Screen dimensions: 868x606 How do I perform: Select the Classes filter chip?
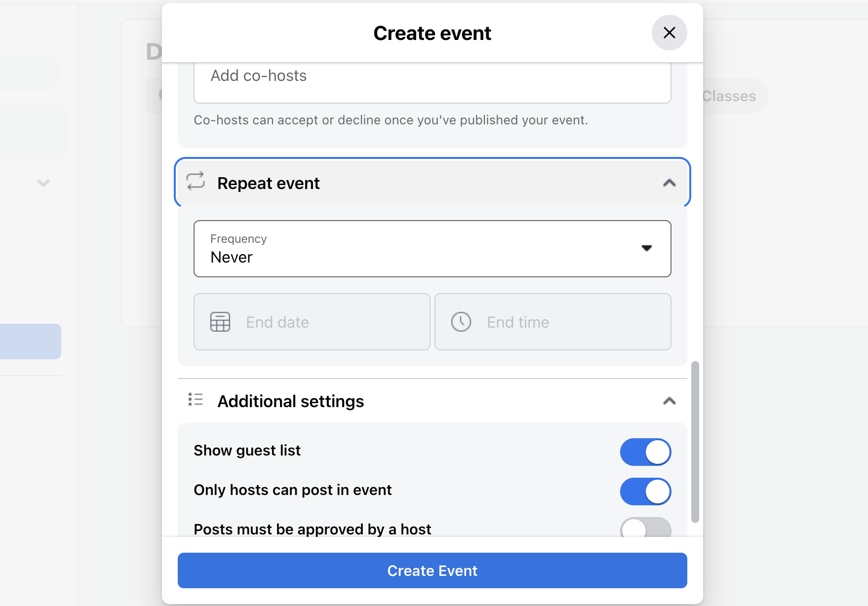[729, 96]
